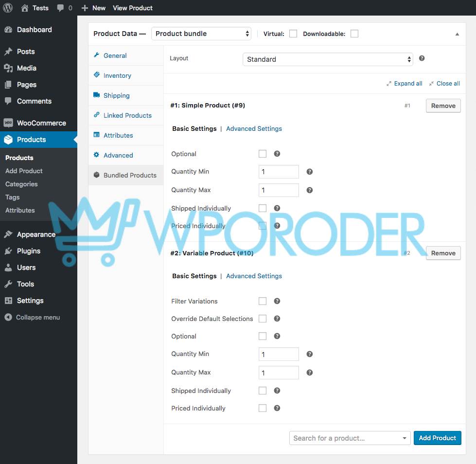This screenshot has height=464, width=476.
Task: Click help icon for Simple Product Optional
Action: pyautogui.click(x=277, y=154)
